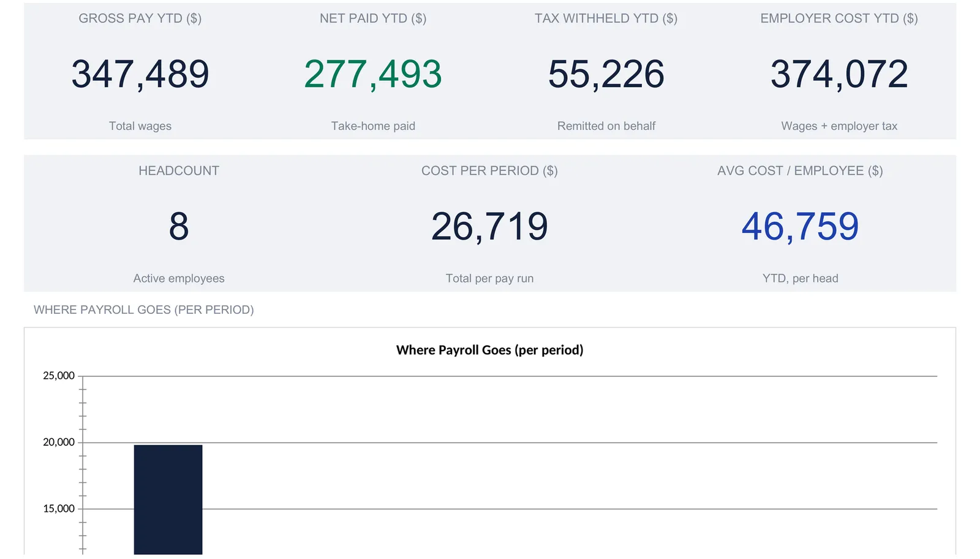Viewport: 980px width, 559px height.
Task: Select the 20,000 axis label
Action: [x=59, y=442]
